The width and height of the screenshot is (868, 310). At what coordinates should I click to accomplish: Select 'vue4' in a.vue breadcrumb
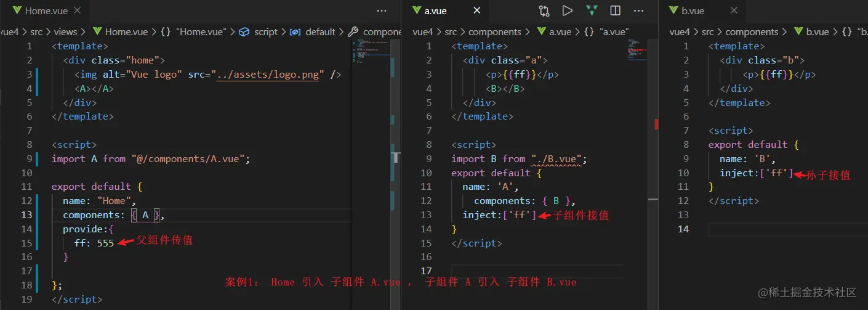422,32
